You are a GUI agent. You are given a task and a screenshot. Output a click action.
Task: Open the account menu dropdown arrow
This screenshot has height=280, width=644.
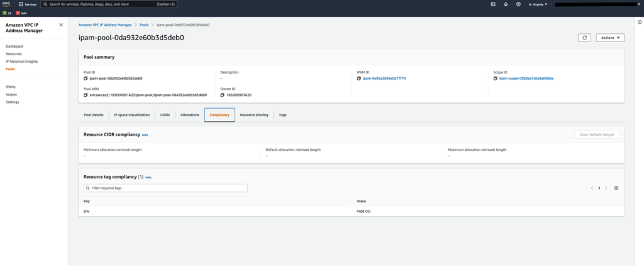coord(638,4)
